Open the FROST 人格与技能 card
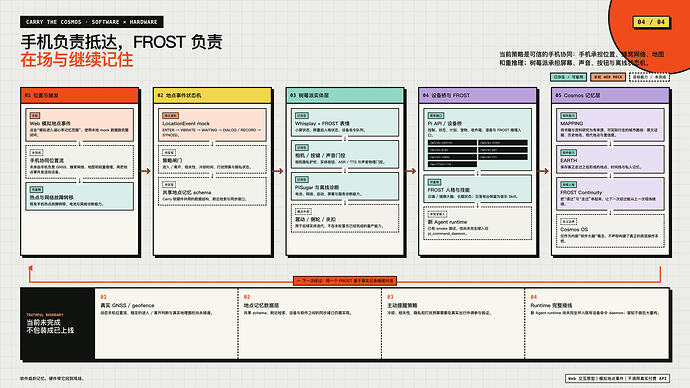The image size is (690, 388). point(477,189)
